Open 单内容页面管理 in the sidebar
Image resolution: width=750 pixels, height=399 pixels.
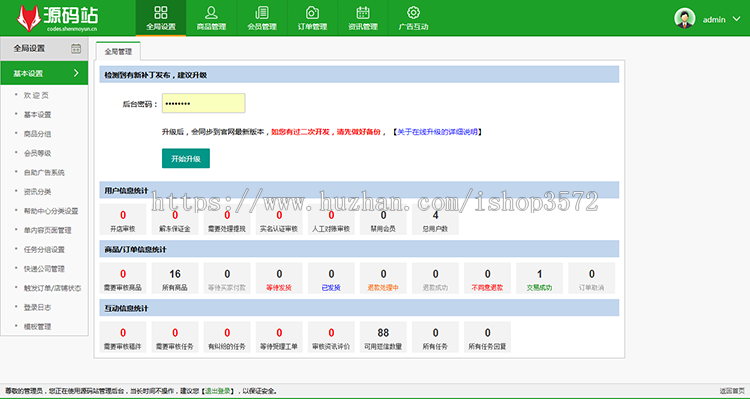(47, 230)
